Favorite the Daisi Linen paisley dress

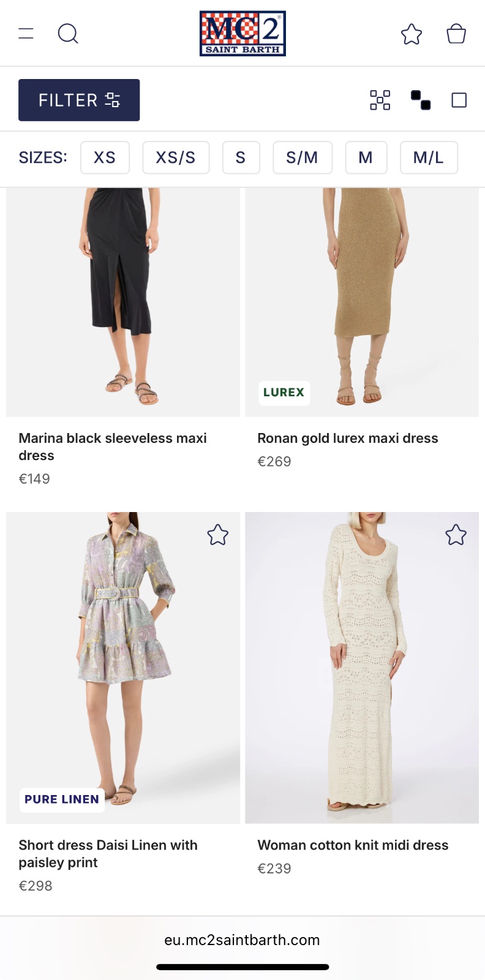(x=217, y=535)
